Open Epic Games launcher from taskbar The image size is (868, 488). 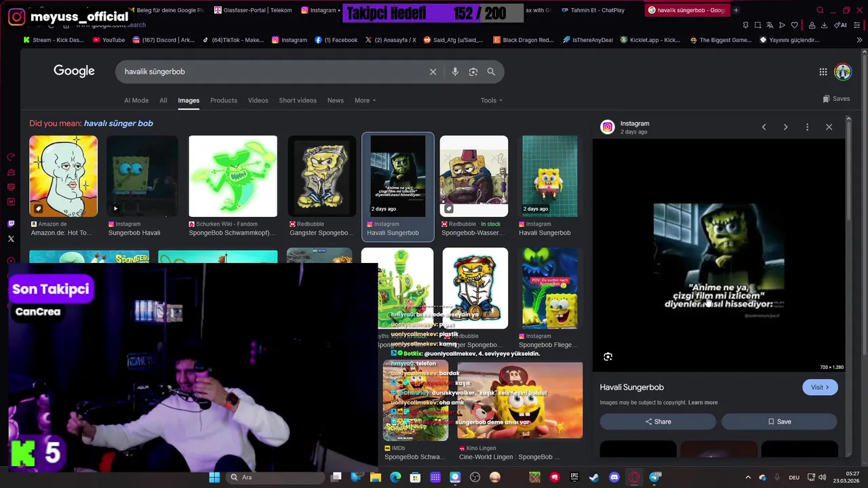point(574,477)
